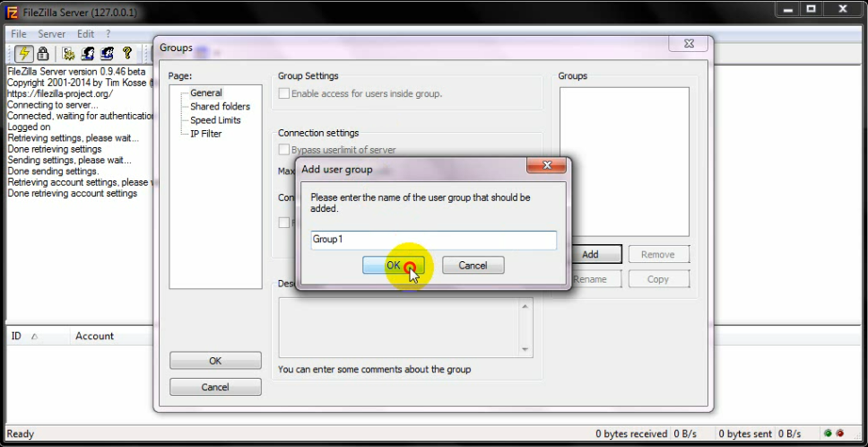Cancel the Add user group dialog
The width and height of the screenshot is (868, 447).
473,266
